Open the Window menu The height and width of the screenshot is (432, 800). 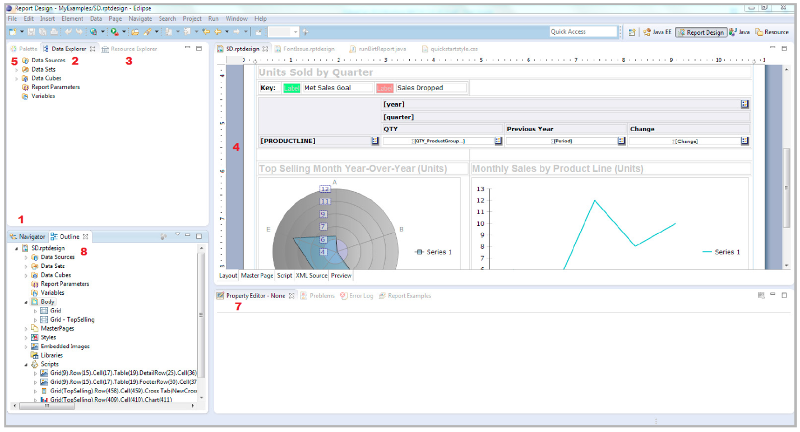tap(237, 18)
